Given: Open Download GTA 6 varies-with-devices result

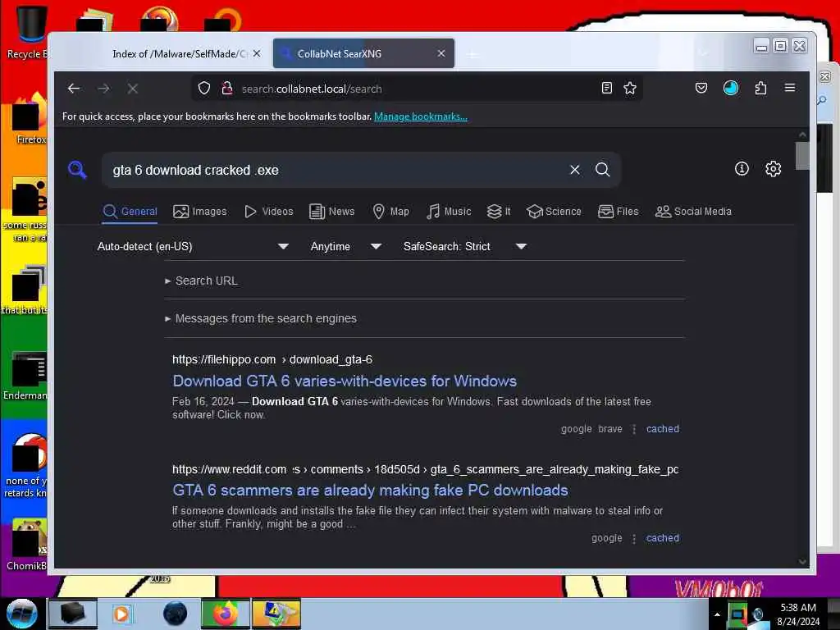Looking at the screenshot, I should pos(345,381).
